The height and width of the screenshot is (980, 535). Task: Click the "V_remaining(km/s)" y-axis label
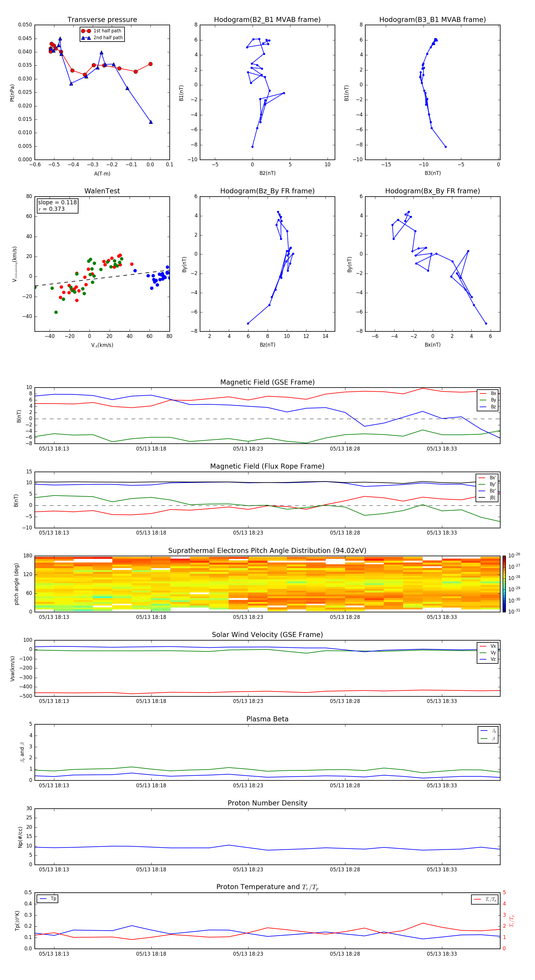click(x=15, y=264)
